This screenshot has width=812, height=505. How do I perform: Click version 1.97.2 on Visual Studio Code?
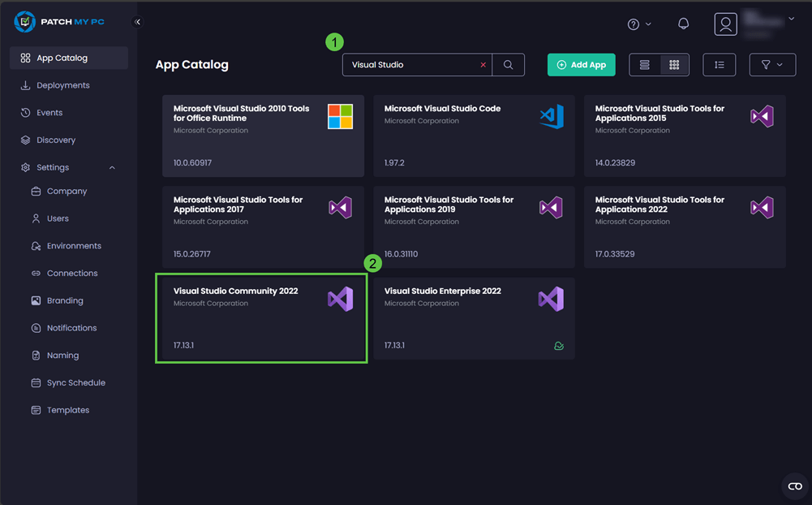click(394, 163)
